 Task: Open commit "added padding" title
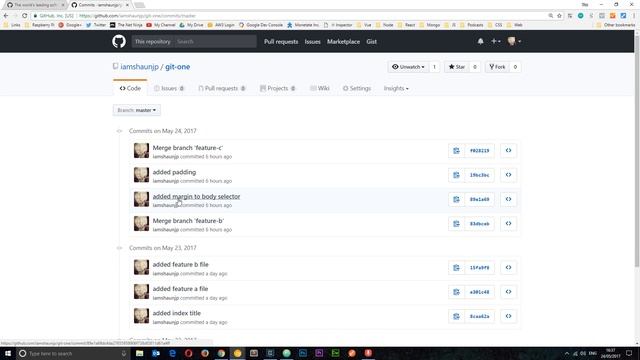[x=174, y=172]
